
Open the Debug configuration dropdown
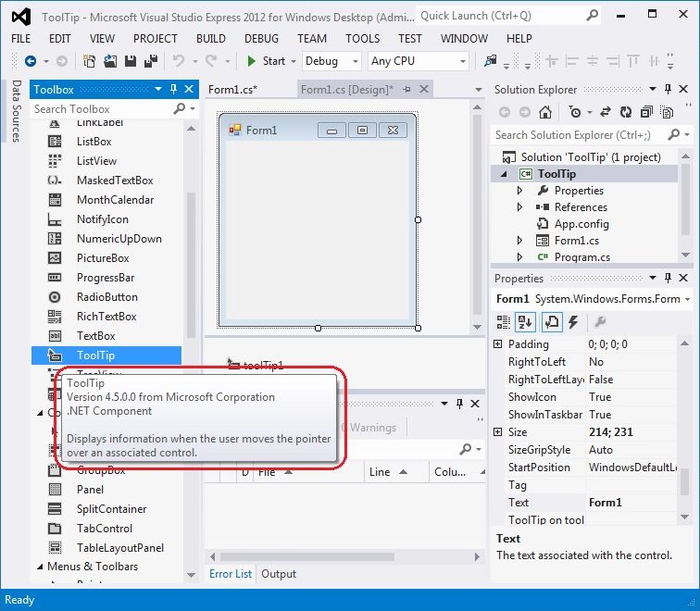click(331, 61)
